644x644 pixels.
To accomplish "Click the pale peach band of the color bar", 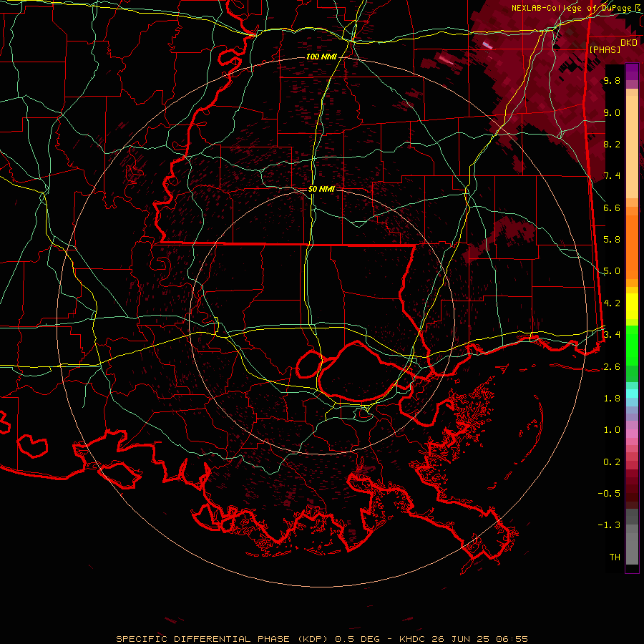I will [632, 147].
